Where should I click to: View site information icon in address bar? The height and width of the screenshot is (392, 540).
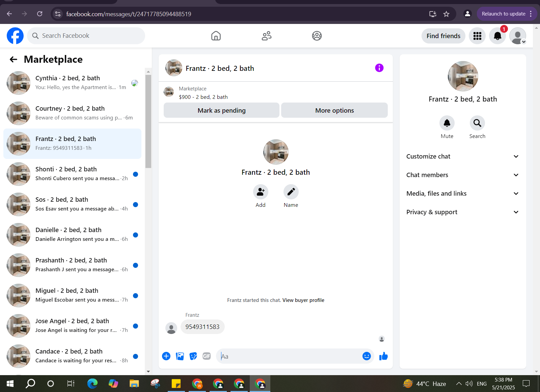[58, 14]
